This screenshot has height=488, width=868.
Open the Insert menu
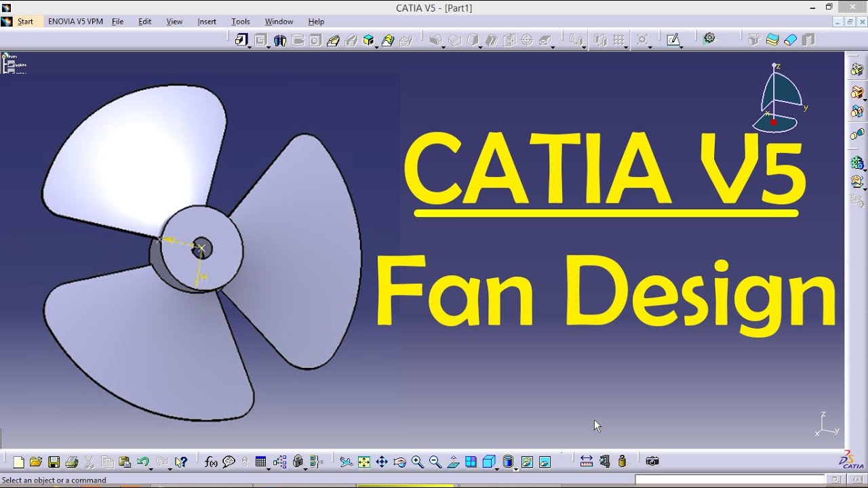coord(207,22)
